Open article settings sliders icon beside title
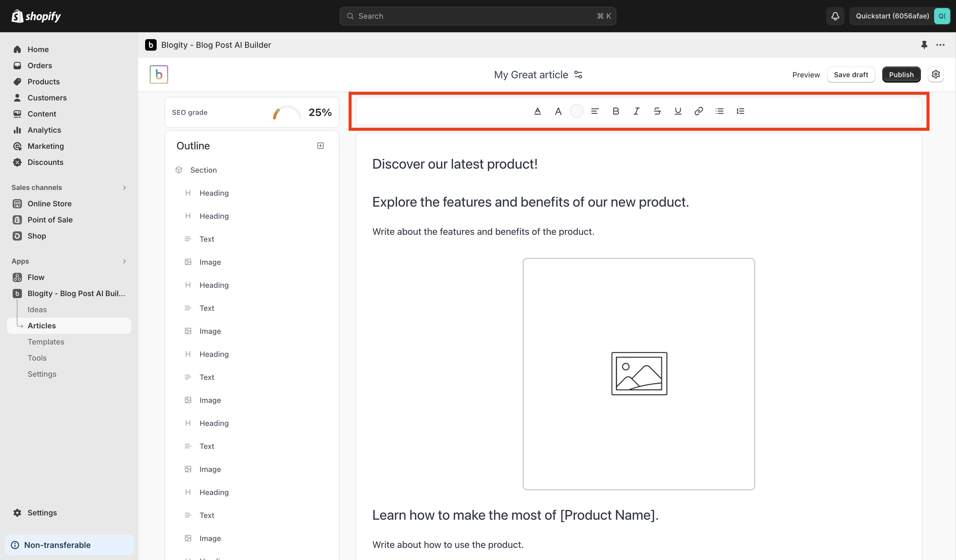956x560 pixels. click(x=578, y=75)
